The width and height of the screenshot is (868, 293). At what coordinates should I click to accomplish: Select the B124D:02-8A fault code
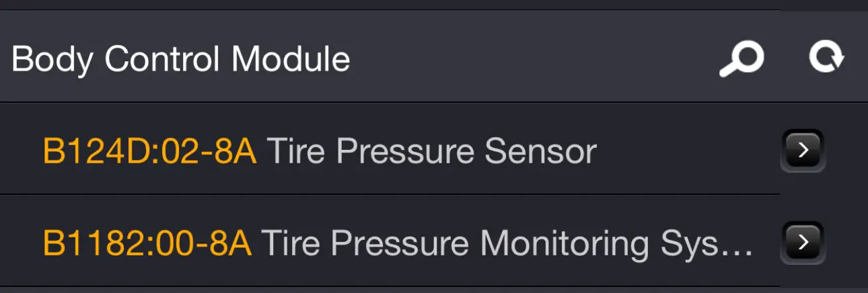149,151
